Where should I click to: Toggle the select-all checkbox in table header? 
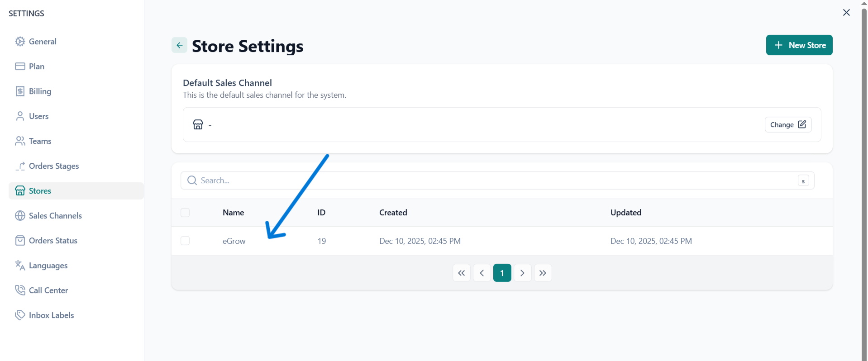[x=185, y=213]
